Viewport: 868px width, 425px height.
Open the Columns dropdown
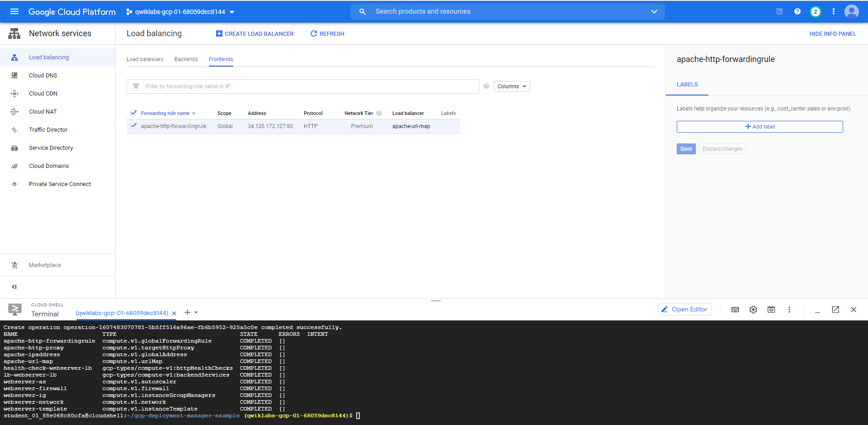click(x=512, y=86)
